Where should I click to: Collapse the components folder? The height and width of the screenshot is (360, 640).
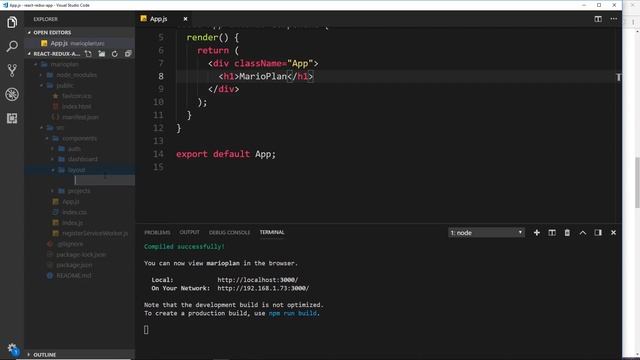[80, 138]
